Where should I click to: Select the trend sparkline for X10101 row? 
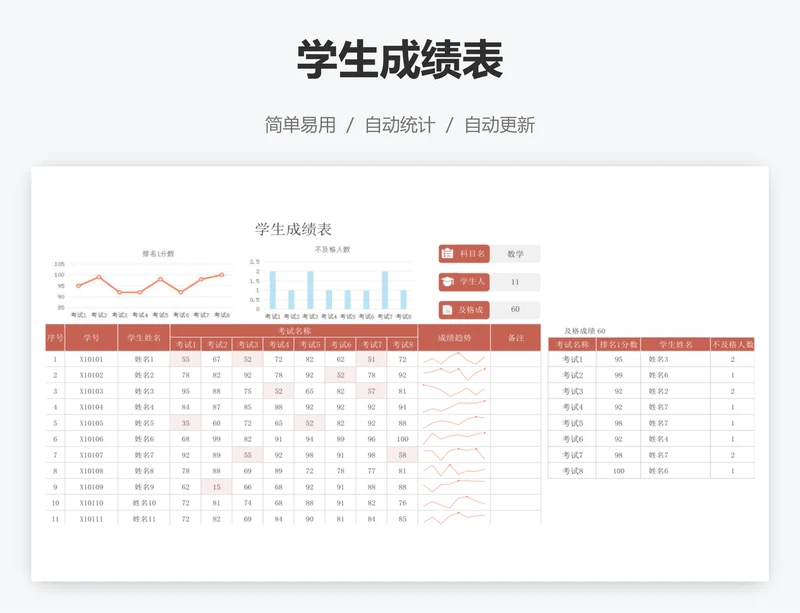click(x=454, y=359)
